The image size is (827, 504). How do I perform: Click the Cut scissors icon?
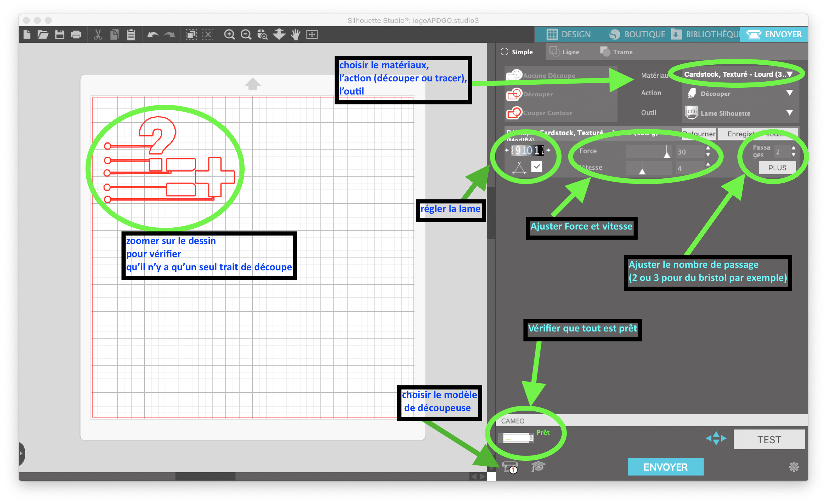(98, 35)
